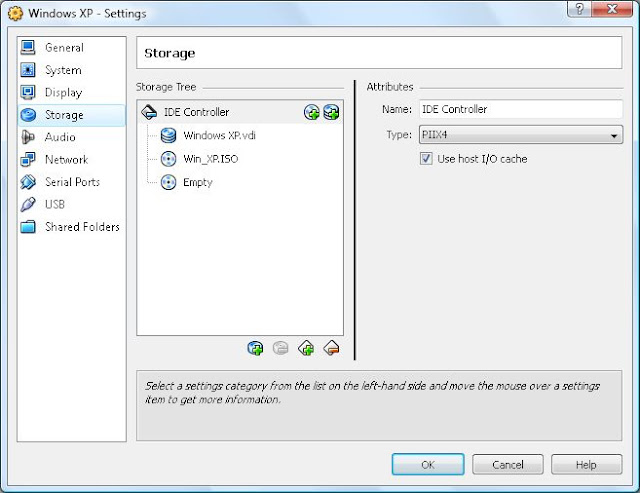Click the gear icon in the title bar
Viewport: 640px width, 493px height.
point(16,13)
